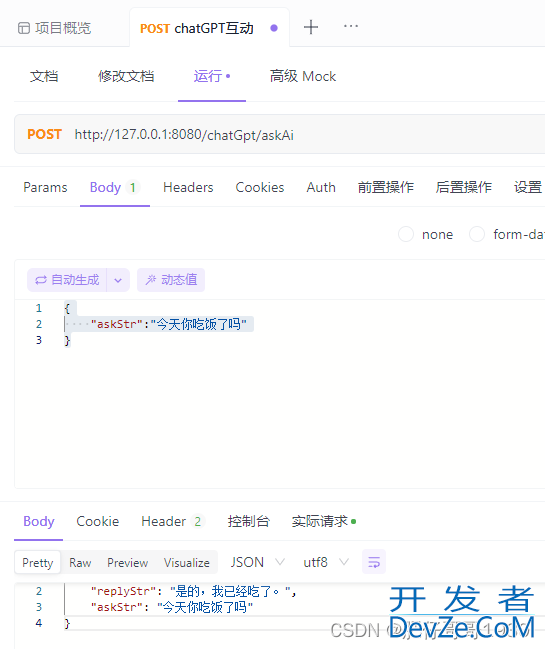Toggle the word wrap icon
The width and height of the screenshot is (545, 649).
(x=374, y=562)
